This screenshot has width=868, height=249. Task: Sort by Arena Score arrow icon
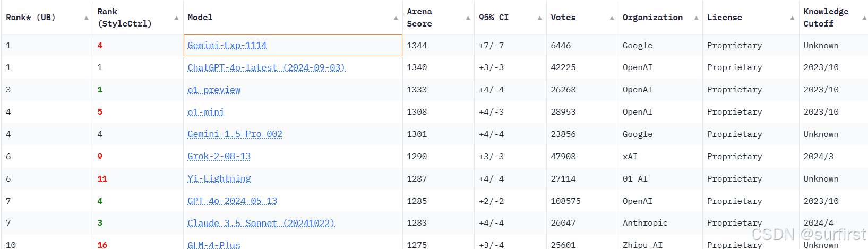[468, 18]
